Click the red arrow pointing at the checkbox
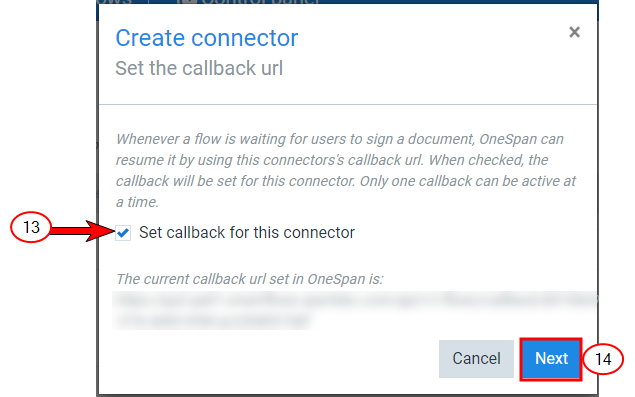Screen dimensions: 635x397 tap(83, 231)
